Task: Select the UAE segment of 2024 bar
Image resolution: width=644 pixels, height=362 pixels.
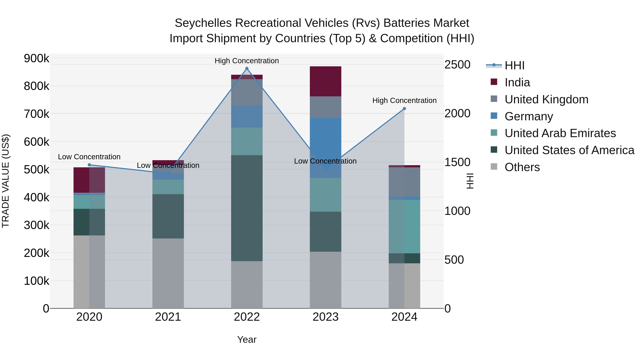Action: [x=404, y=227]
